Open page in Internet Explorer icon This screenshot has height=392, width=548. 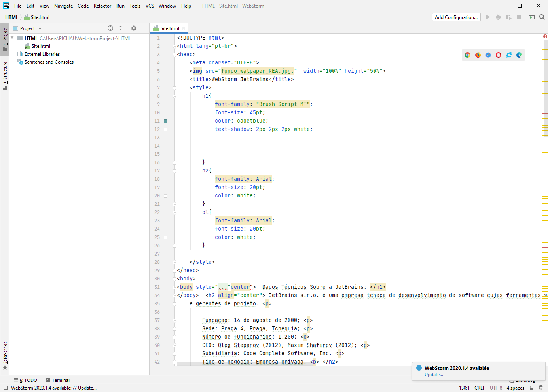(x=509, y=55)
